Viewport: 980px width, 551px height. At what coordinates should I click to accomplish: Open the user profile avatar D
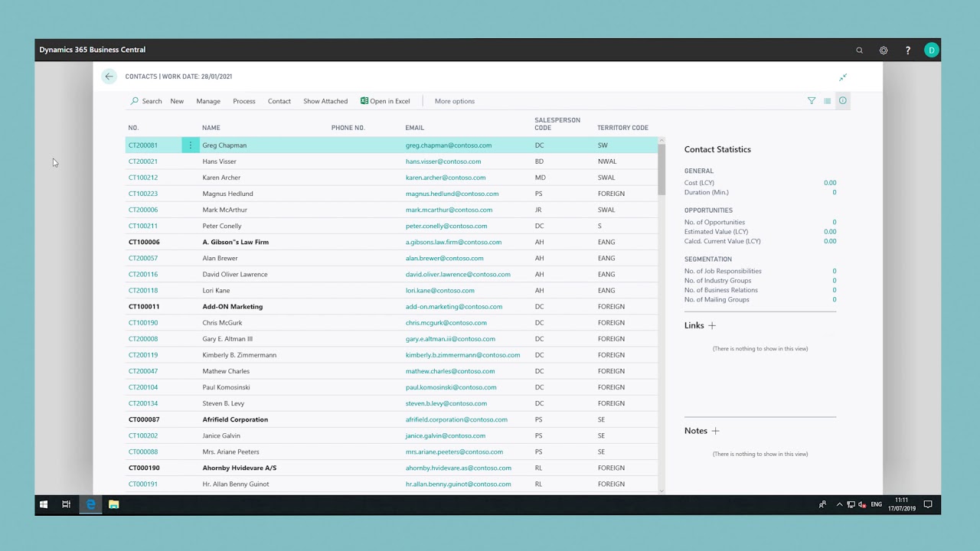click(x=931, y=50)
